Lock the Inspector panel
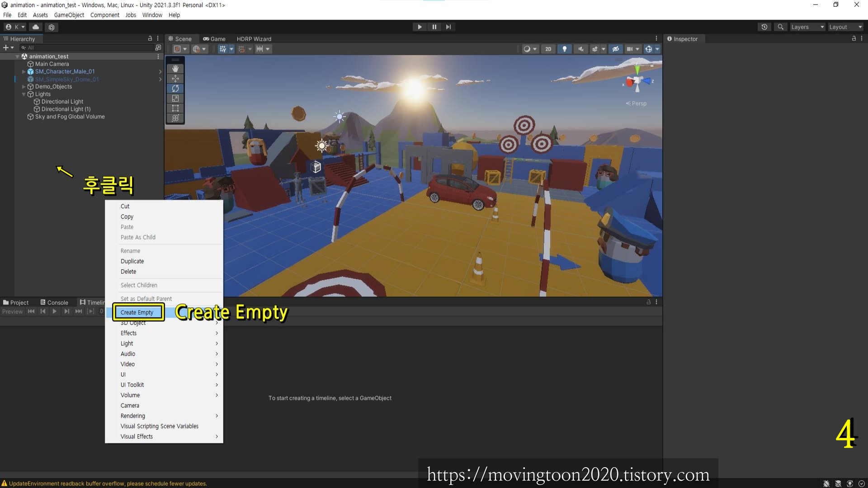 (854, 38)
